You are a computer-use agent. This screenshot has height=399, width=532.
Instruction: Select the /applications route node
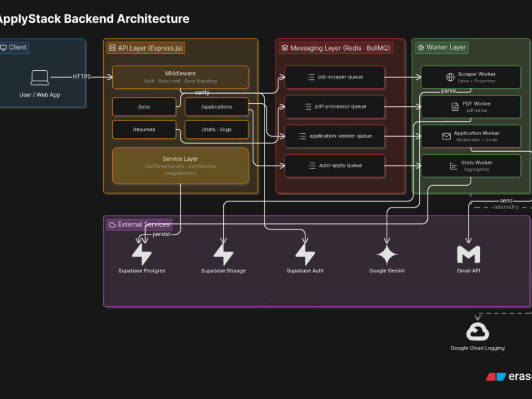(x=217, y=107)
